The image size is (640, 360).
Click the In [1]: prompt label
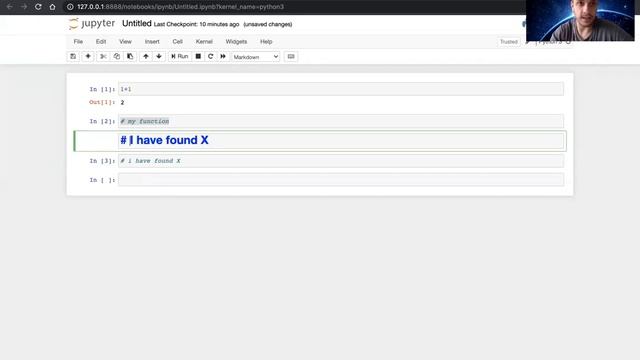(102, 89)
